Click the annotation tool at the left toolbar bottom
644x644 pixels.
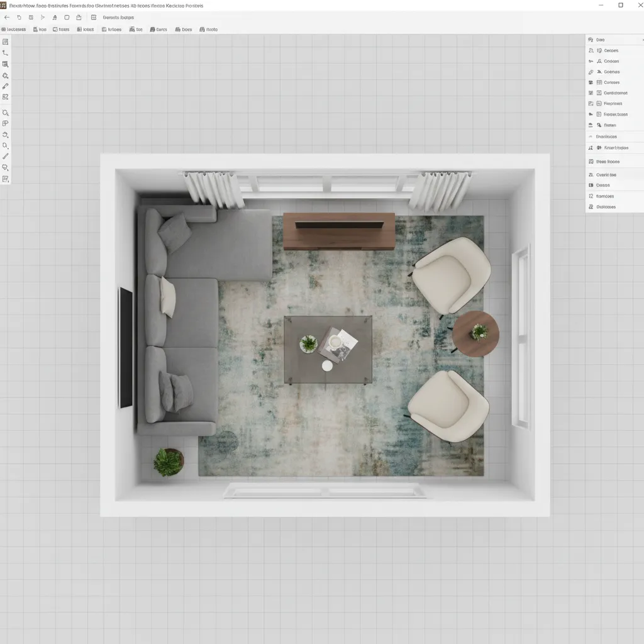[6, 179]
